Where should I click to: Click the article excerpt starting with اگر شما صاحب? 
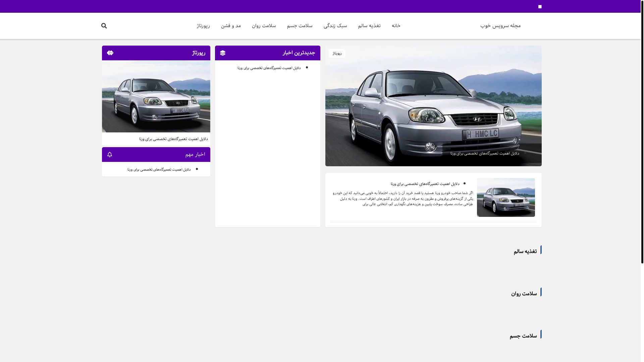[x=403, y=198]
